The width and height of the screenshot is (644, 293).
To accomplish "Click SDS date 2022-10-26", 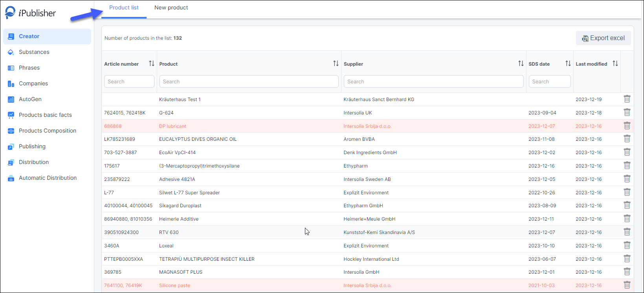I will click(x=541, y=193).
